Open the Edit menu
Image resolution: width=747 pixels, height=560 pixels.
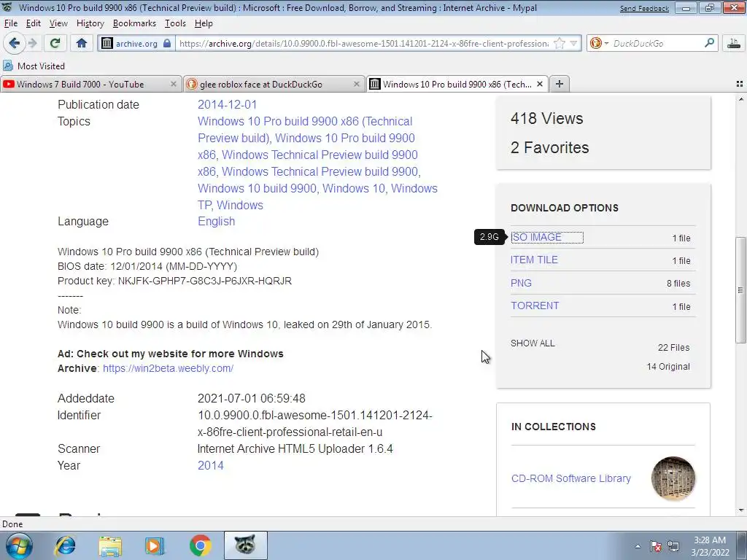click(33, 23)
